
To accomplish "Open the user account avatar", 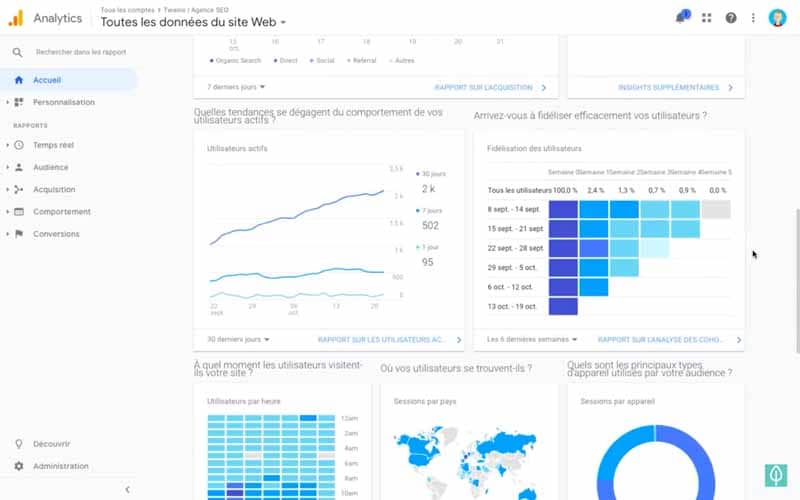I will (x=778, y=18).
